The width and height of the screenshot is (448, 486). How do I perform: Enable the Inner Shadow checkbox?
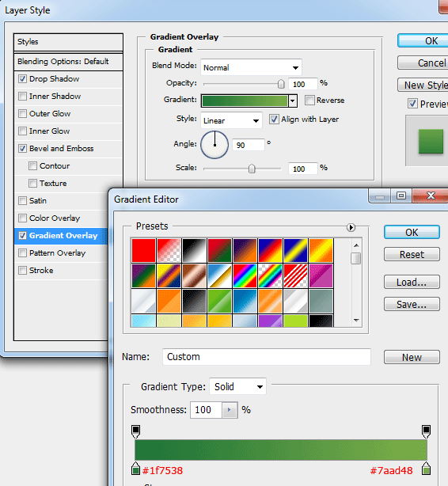coord(22,96)
